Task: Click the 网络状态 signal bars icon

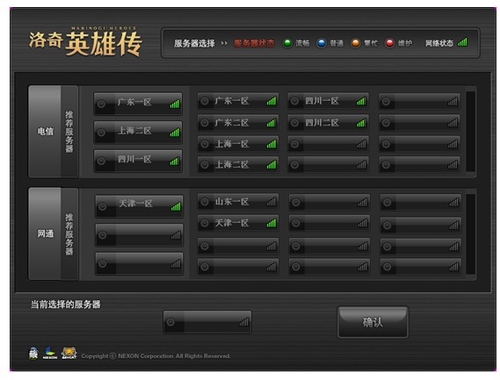Action: tap(463, 42)
